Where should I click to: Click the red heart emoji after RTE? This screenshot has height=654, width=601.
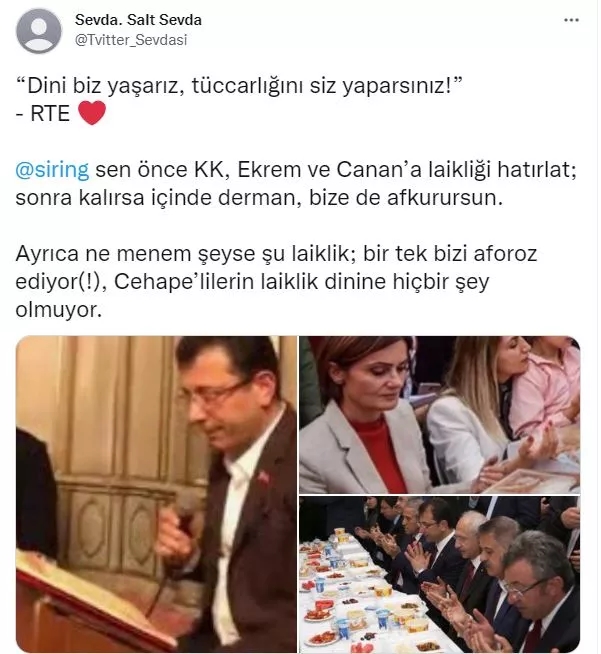92,113
